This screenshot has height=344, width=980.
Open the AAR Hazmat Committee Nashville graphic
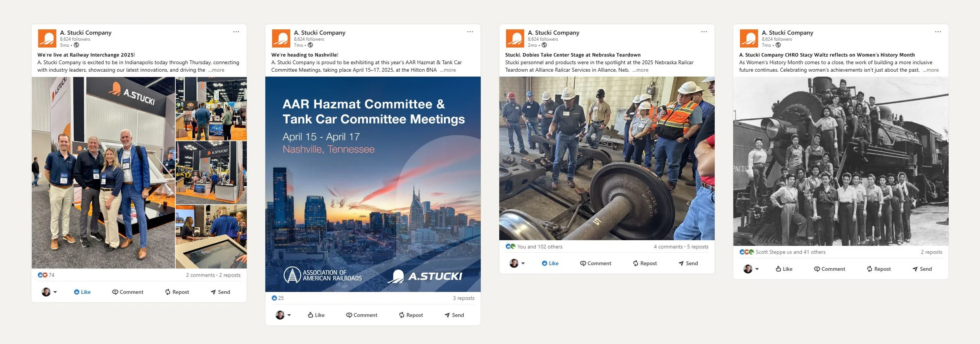[373, 184]
